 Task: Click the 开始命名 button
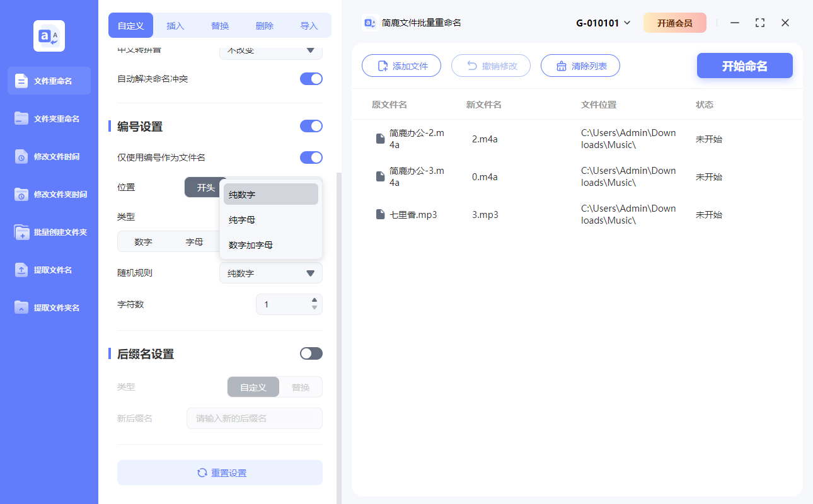pyautogui.click(x=744, y=66)
